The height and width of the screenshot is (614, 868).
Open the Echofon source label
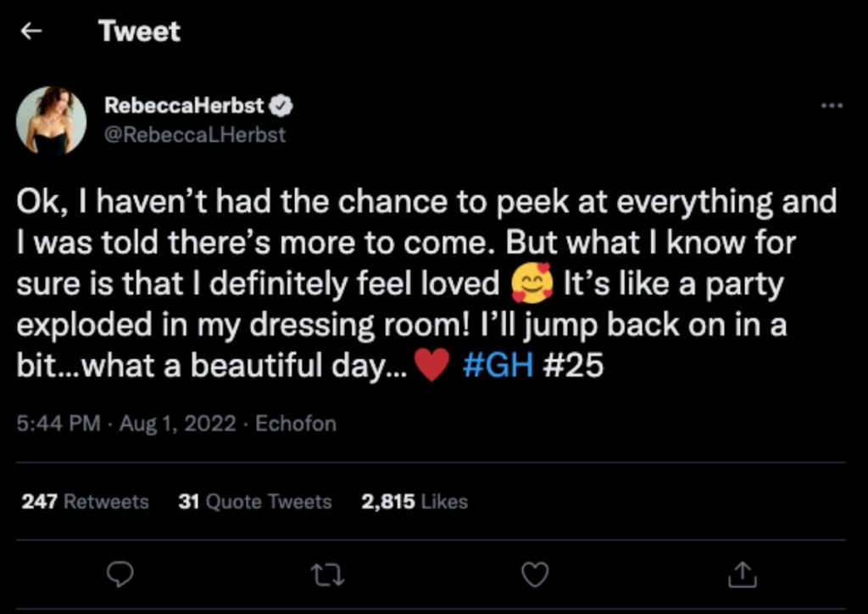tap(296, 423)
